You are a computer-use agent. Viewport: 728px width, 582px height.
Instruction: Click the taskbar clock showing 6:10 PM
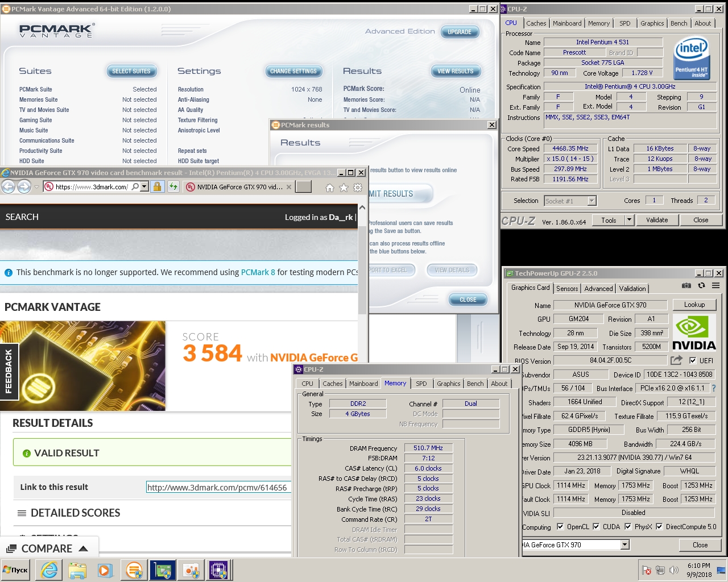click(698, 566)
